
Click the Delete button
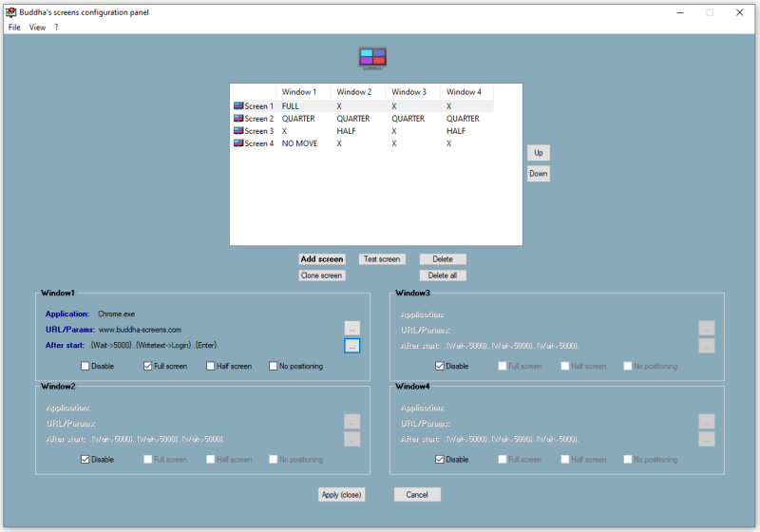coord(443,259)
